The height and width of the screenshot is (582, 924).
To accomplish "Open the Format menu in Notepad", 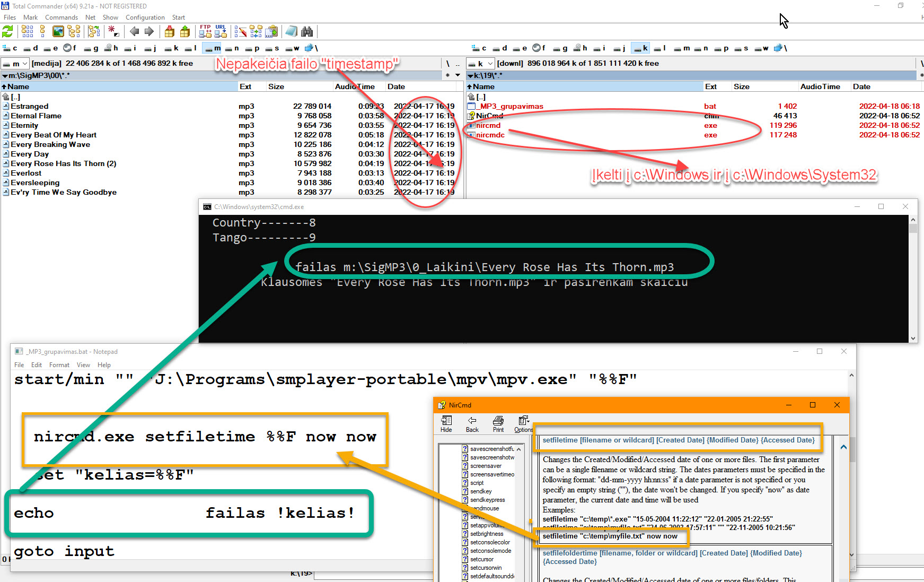I will [x=59, y=365].
